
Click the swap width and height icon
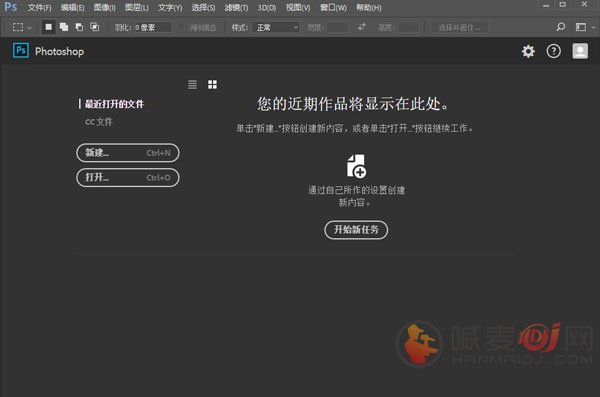coord(362,27)
